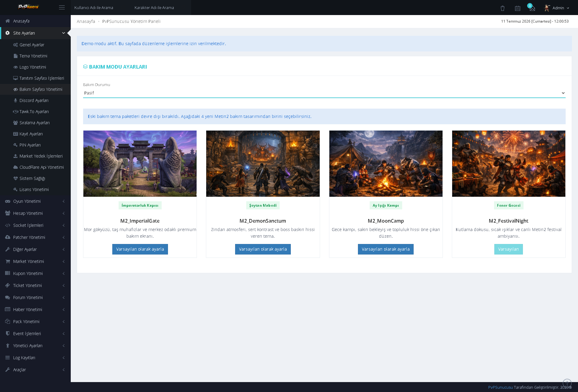Click the Socket İşlemleri code icon
The height and width of the screenshot is (392, 578).
(x=8, y=225)
